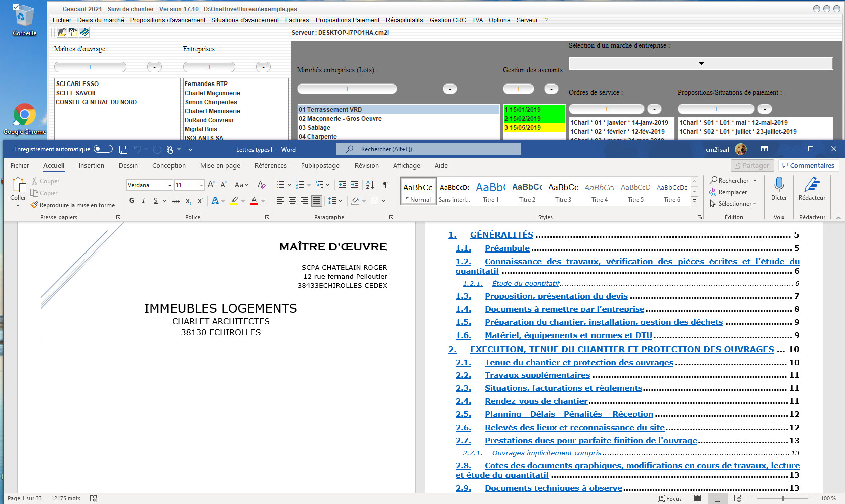Toggle Enregistrement automatique switch
The width and height of the screenshot is (845, 504).
103,149
